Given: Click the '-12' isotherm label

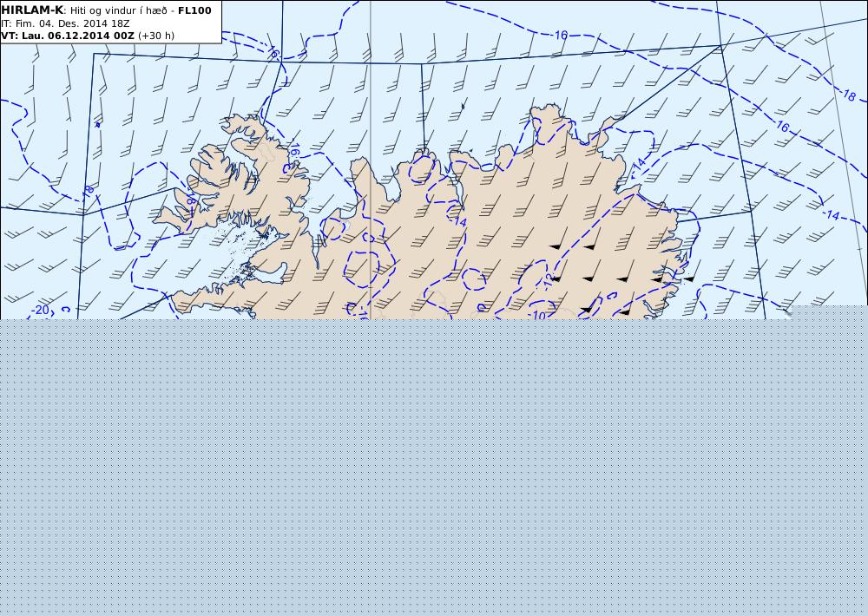Looking at the screenshot, I should click(x=549, y=283).
